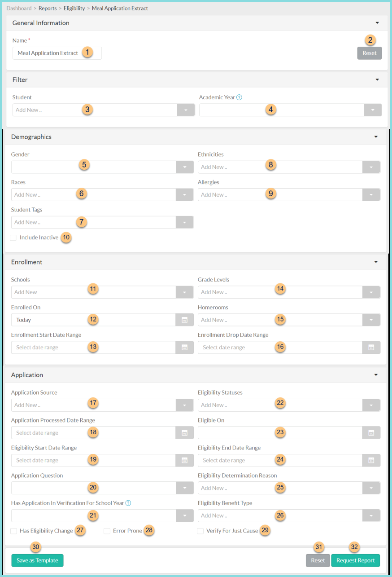Click the Has Application In Verification help icon

[128, 503]
